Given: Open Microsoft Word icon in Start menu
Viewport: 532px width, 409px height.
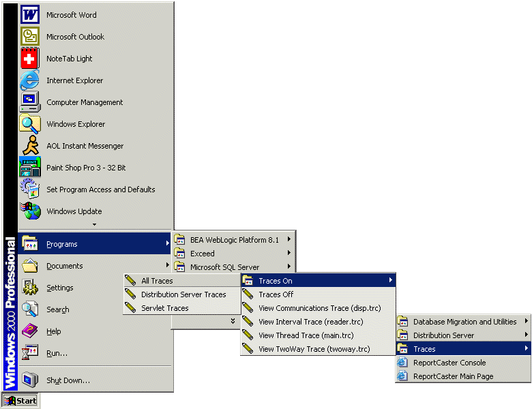Looking at the screenshot, I should [30, 14].
